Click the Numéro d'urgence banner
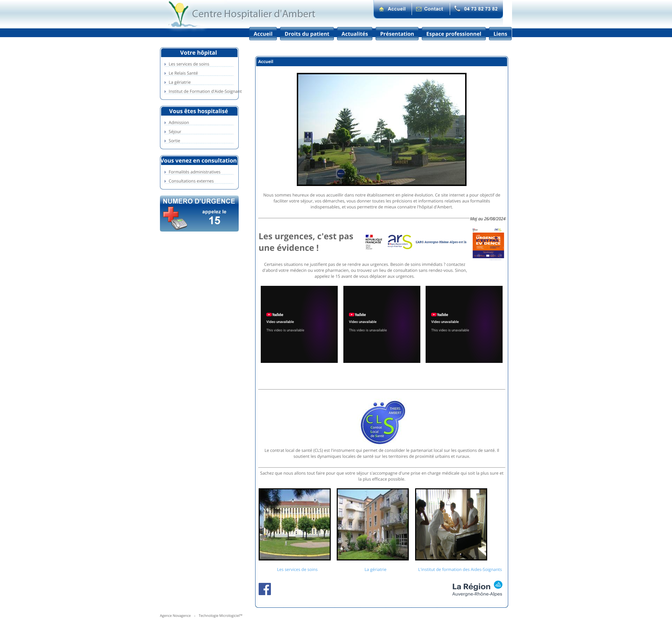Screen dimensions: 672x620 (199, 213)
